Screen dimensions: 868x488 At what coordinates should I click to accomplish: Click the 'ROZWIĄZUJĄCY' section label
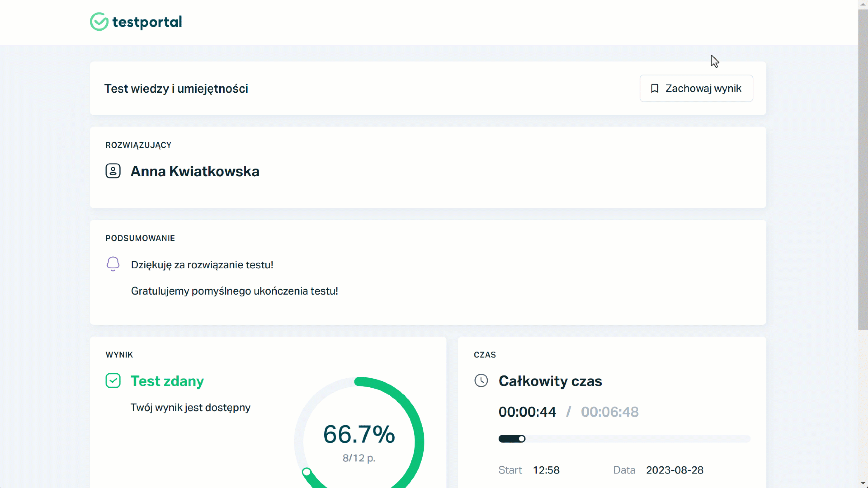click(139, 145)
